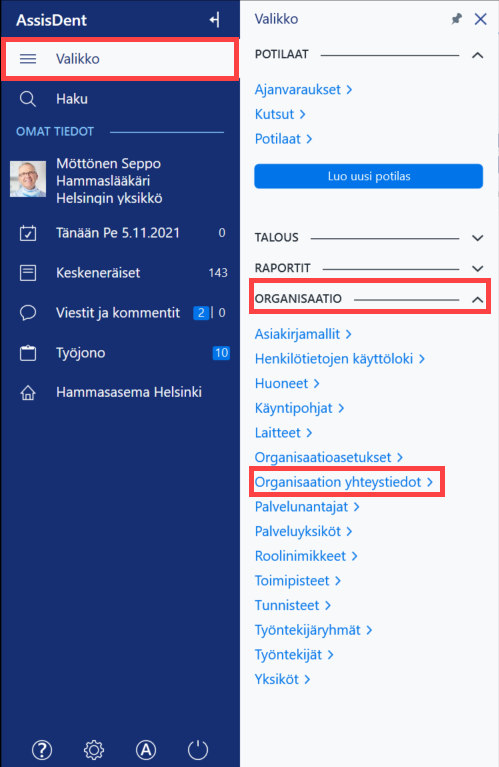Open the help question mark icon
Screen dimensions: 499x767
point(42,749)
